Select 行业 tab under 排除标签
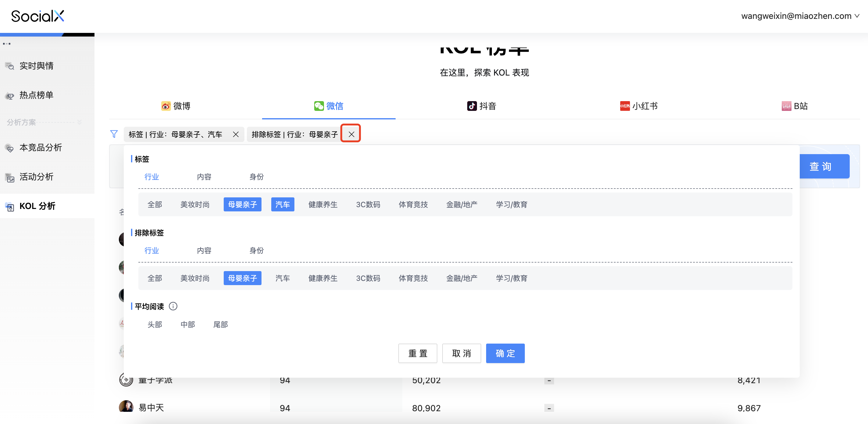Image resolution: width=868 pixels, height=424 pixels. tap(152, 250)
